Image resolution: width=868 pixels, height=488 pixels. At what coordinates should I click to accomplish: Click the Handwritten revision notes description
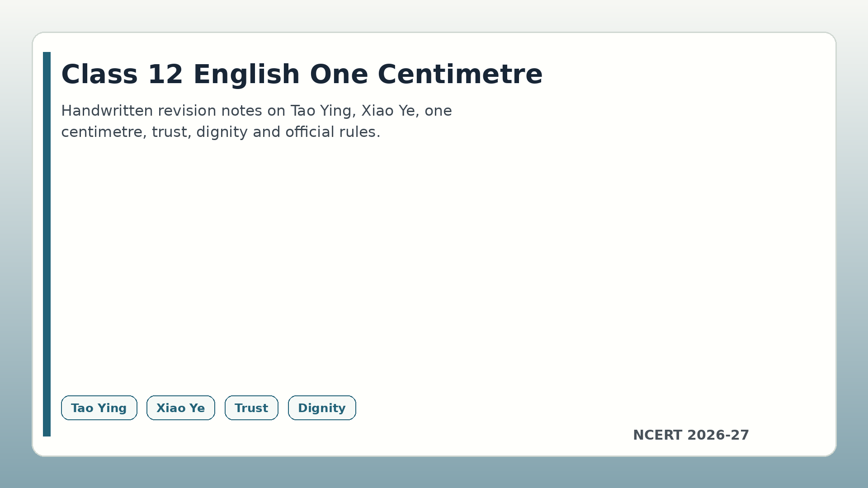pos(256,121)
